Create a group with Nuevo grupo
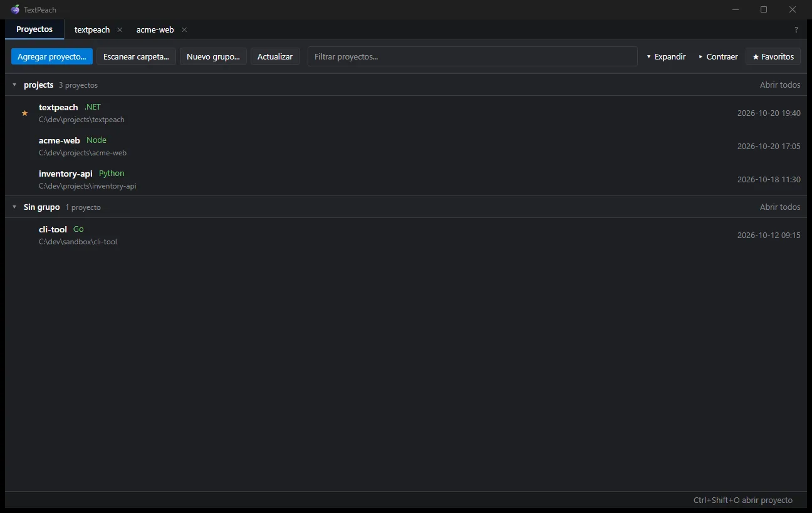This screenshot has width=812, height=513. point(213,56)
